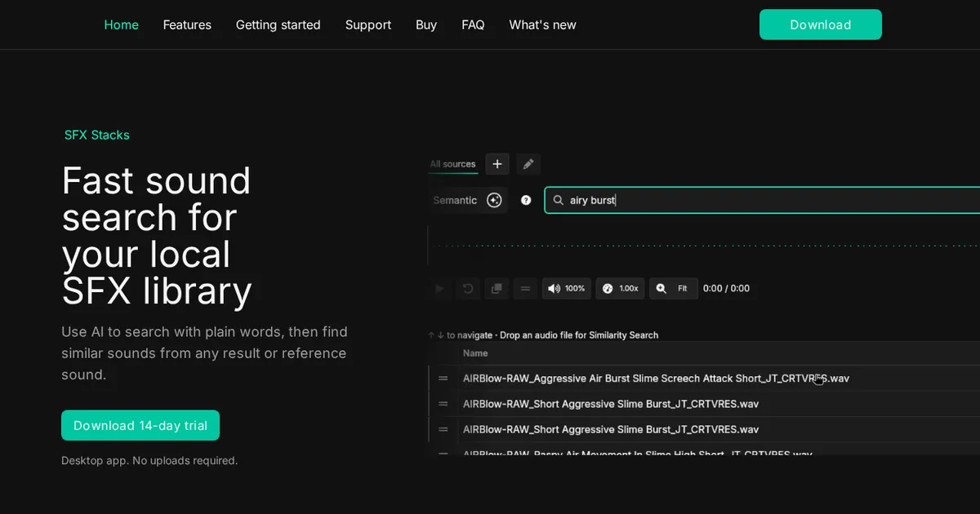The height and width of the screenshot is (514, 980).
Task: Click the two-line drag icon in player bar
Action: click(525, 288)
